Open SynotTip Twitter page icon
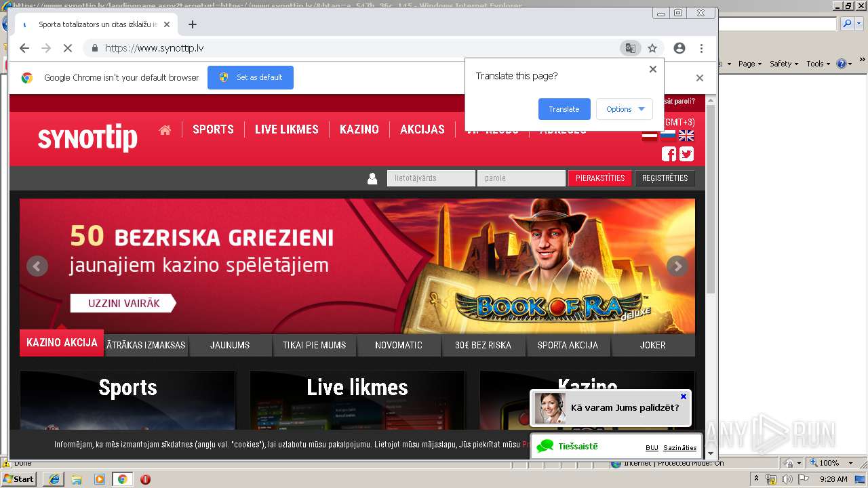 [x=686, y=154]
